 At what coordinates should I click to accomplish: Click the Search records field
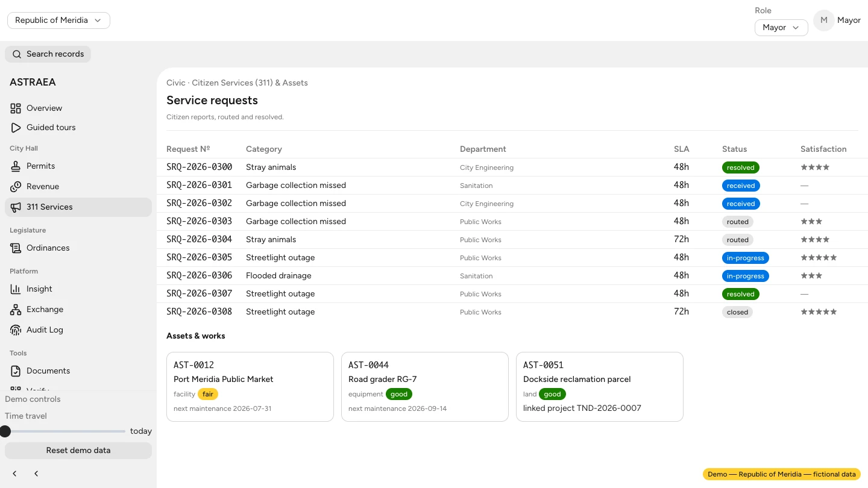click(48, 54)
